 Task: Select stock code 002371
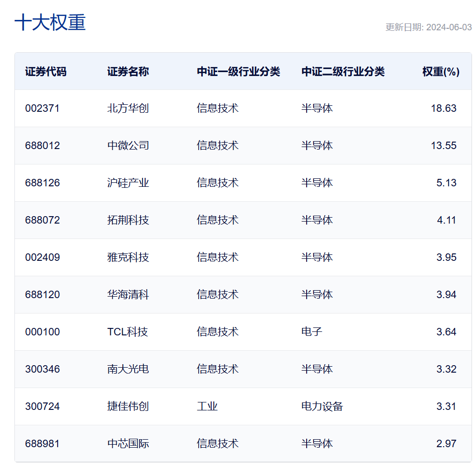42,108
